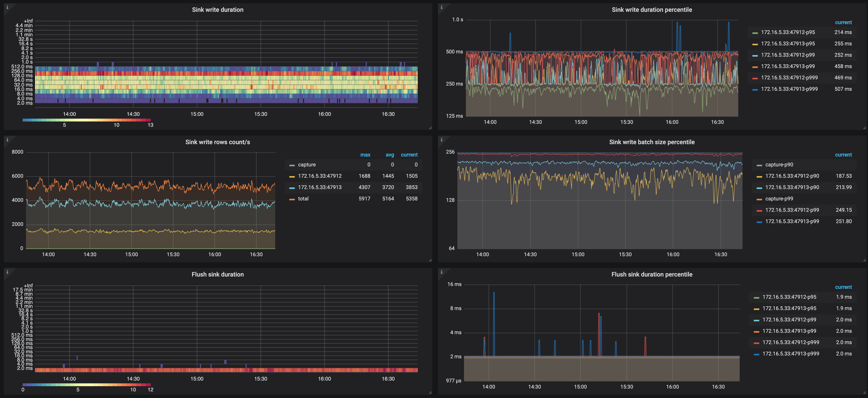Open the Sink write duration panel menu
Viewport: 868px width, 398px height.
click(217, 9)
